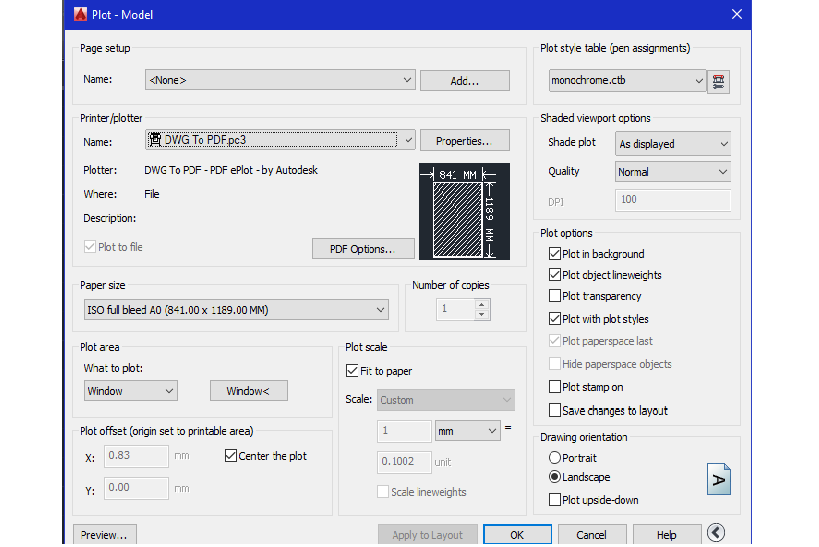Increase number of copies with up arrow
Viewport: 819px width, 547px height.
(x=482, y=305)
